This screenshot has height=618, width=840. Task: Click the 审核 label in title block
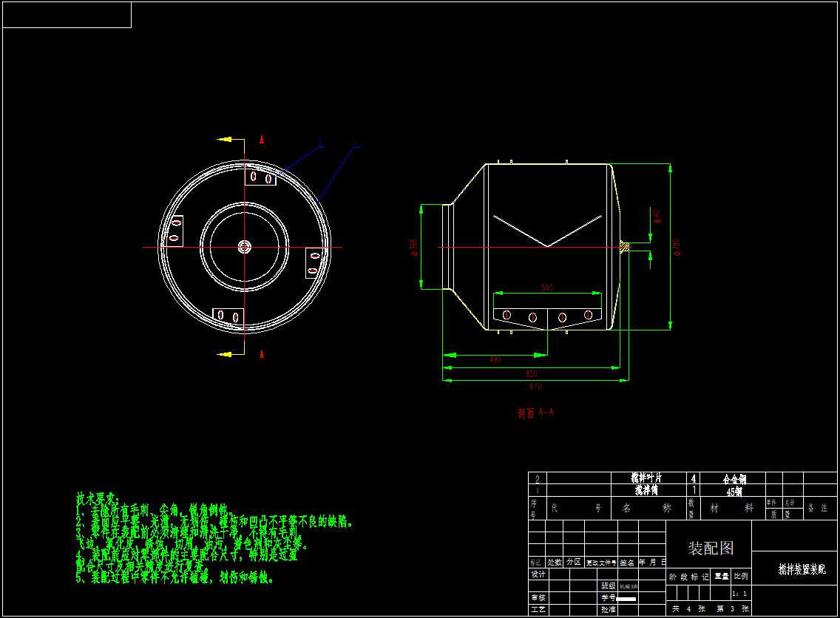coord(538,597)
